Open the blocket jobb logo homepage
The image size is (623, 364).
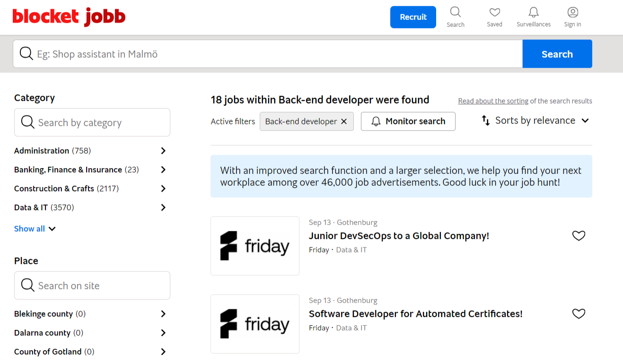click(x=69, y=17)
